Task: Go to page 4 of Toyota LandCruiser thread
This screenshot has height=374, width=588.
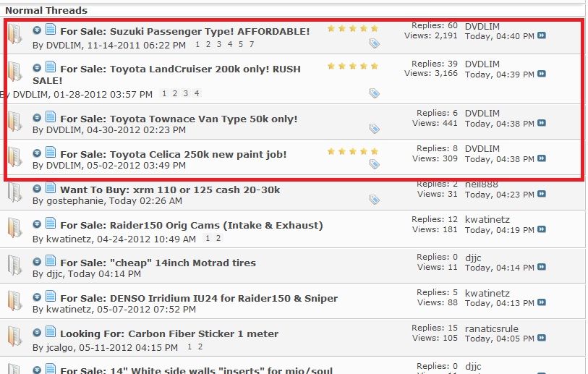Action: point(197,94)
